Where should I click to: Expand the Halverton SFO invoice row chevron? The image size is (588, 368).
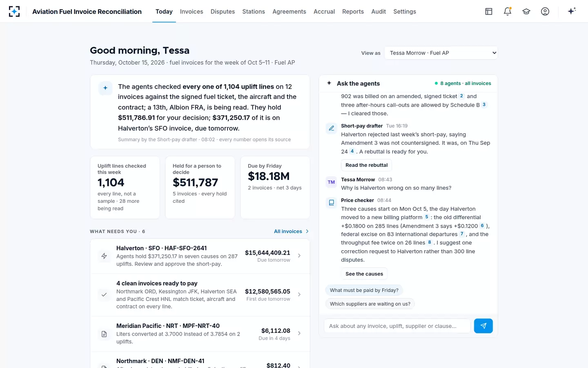(x=299, y=256)
